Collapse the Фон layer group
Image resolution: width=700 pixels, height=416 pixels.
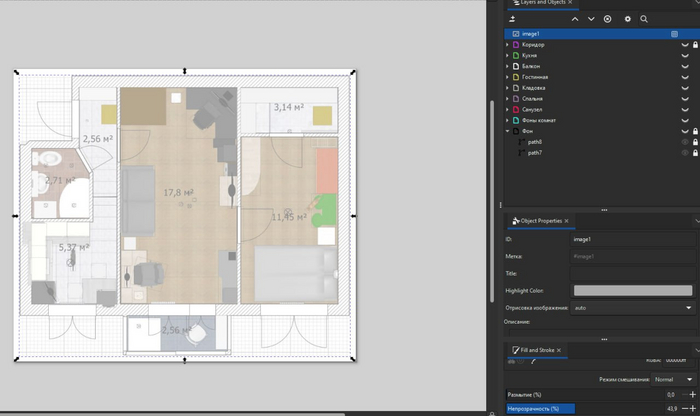(x=508, y=131)
